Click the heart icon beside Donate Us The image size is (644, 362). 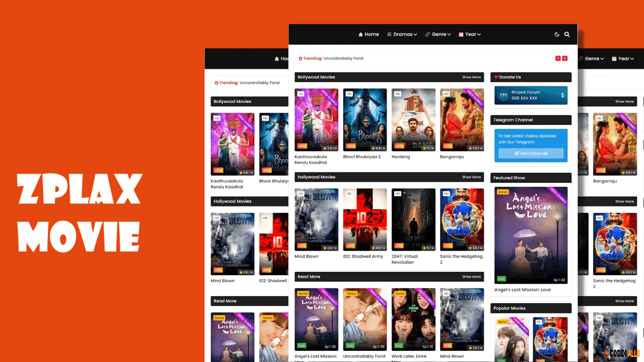[496, 77]
